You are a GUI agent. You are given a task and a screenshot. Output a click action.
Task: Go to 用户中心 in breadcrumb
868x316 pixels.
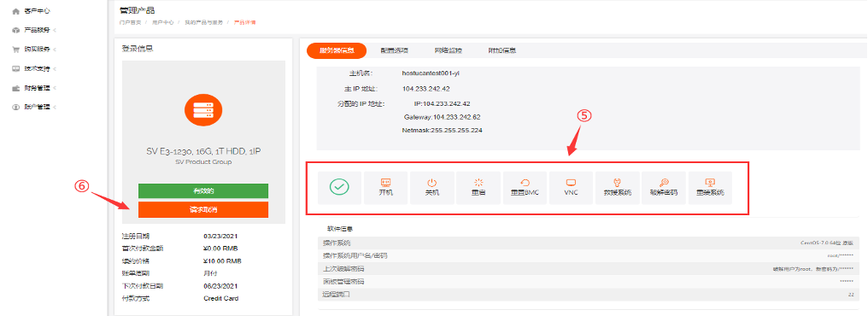tap(162, 23)
